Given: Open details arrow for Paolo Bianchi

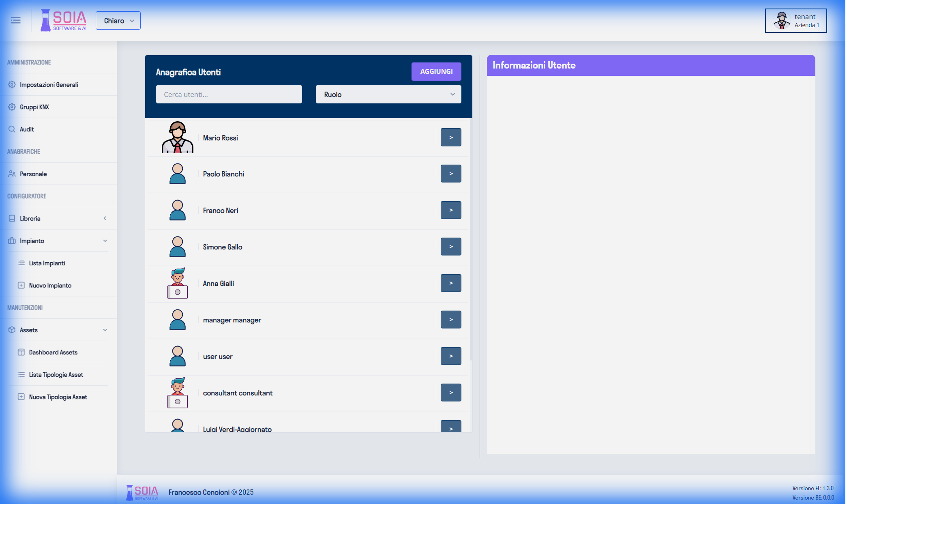Looking at the screenshot, I should coord(451,174).
